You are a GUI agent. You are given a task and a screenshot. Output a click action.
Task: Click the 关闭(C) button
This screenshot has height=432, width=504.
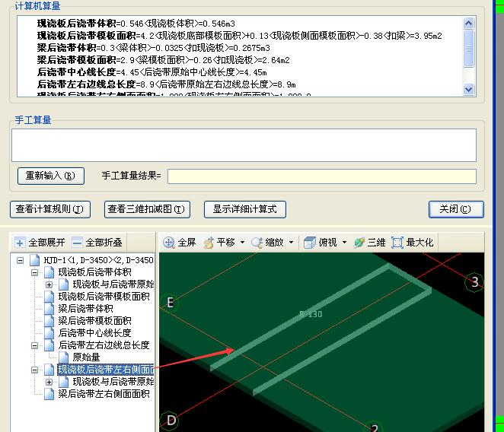(x=456, y=210)
